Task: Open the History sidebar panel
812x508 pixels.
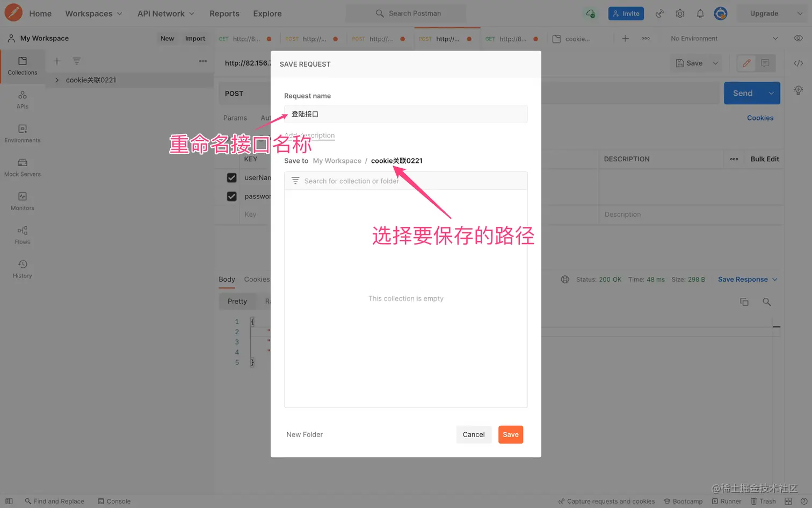Action: 23,269
